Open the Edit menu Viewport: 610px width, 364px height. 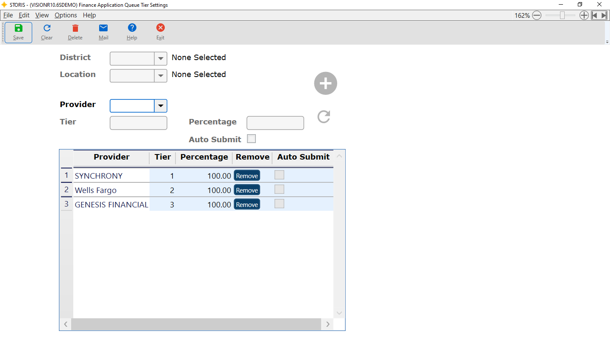coord(24,15)
